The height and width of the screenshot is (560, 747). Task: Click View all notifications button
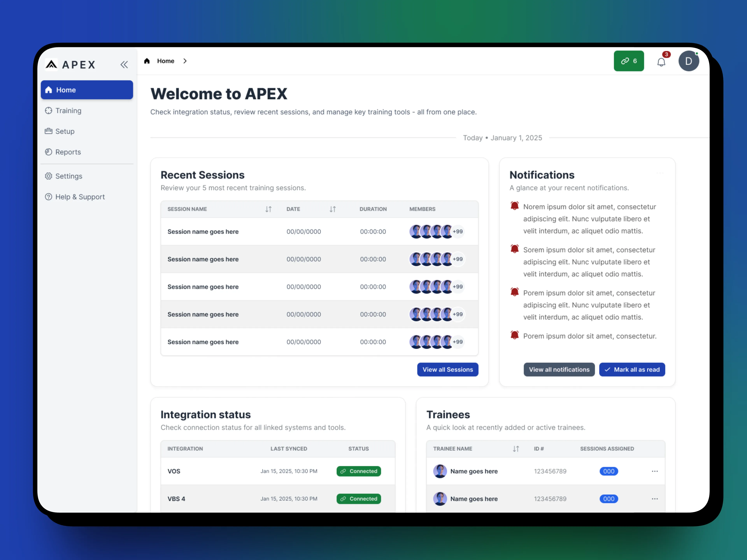(559, 370)
